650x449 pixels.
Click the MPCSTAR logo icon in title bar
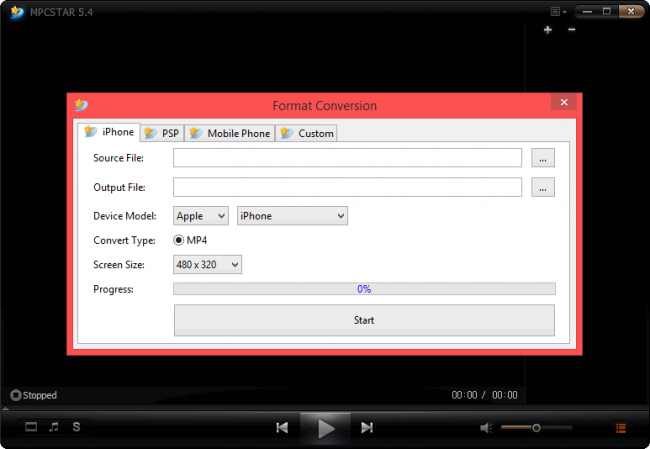17,12
